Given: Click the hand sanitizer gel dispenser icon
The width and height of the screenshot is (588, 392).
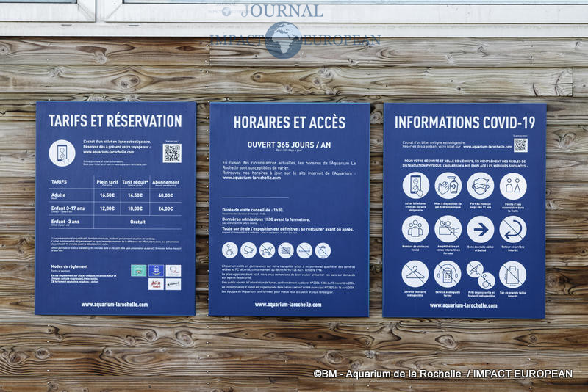Looking at the screenshot, I should click(448, 185).
